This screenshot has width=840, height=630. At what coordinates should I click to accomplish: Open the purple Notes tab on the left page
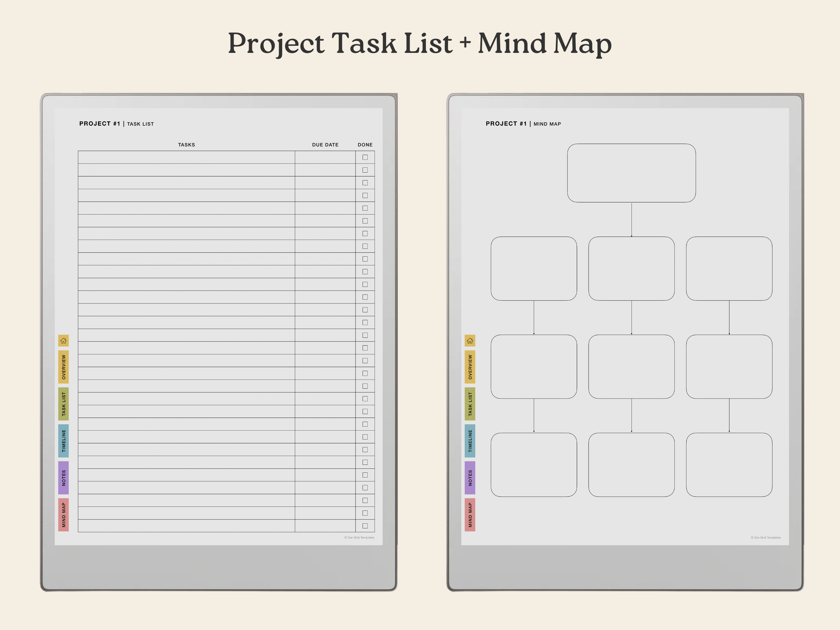click(x=64, y=478)
